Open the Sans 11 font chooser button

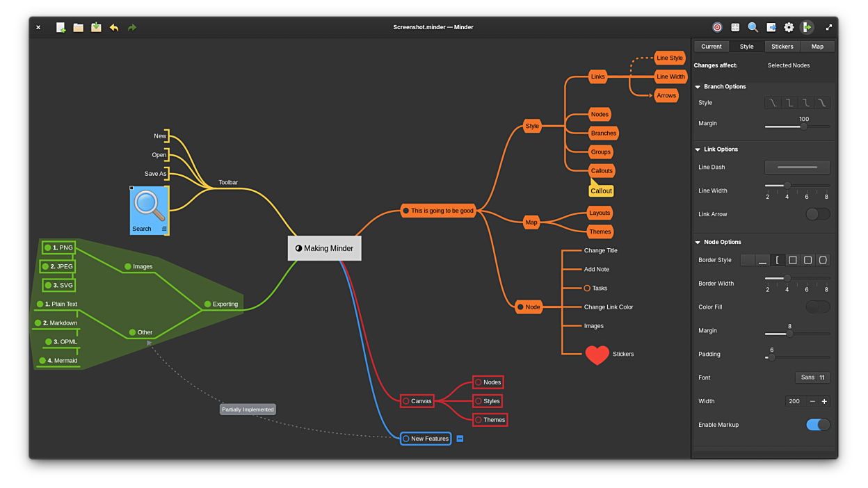coord(812,377)
